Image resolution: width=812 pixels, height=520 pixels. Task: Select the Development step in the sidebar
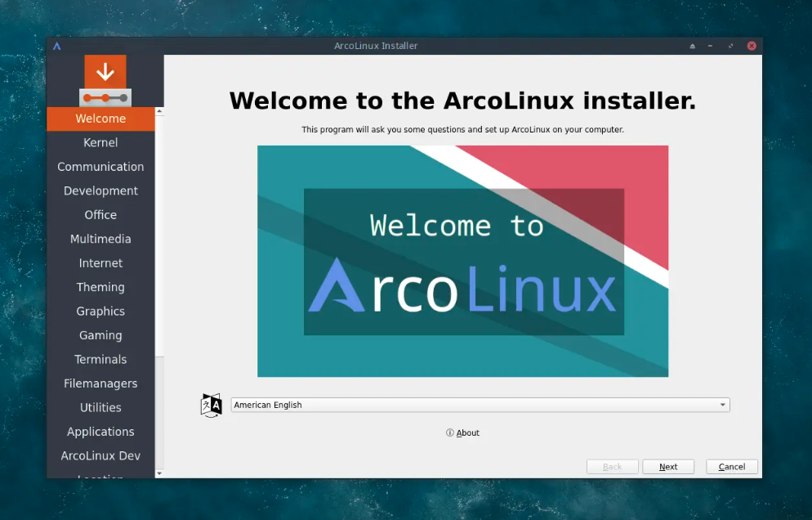[x=100, y=191]
